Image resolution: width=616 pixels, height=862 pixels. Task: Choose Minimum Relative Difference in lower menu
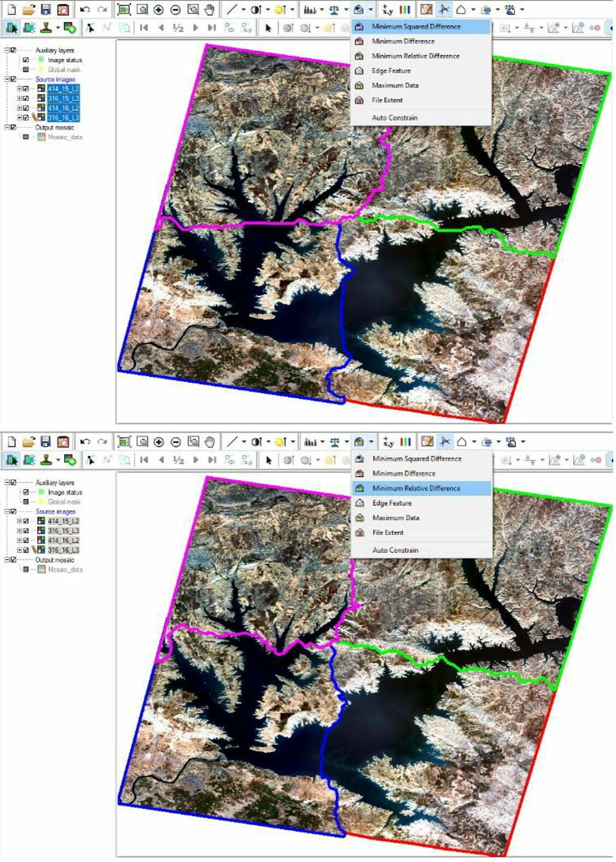(422, 488)
